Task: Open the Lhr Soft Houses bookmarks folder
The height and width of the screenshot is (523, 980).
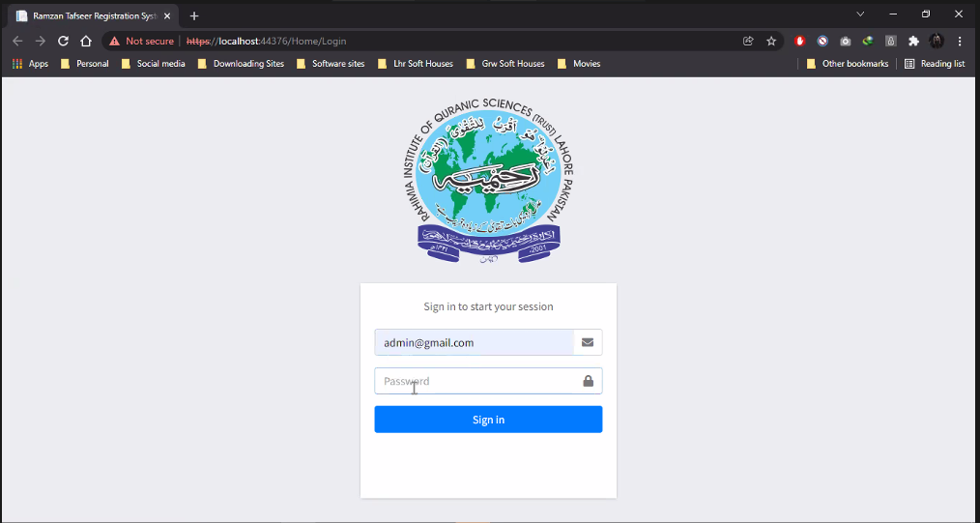Action: pyautogui.click(x=416, y=64)
